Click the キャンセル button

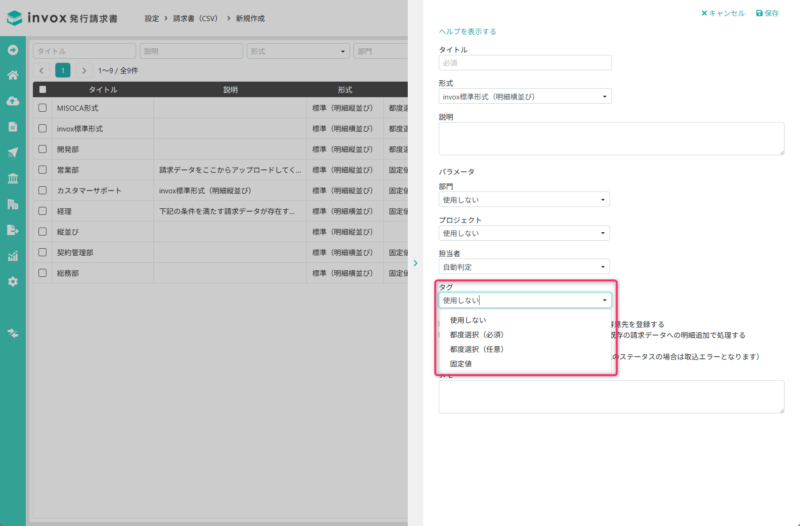(723, 13)
